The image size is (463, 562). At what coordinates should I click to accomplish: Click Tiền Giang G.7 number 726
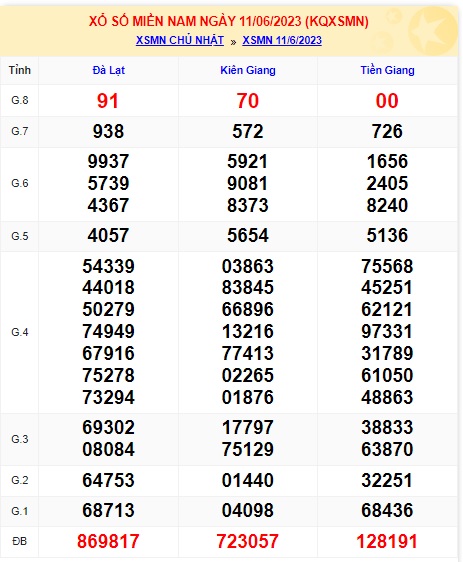(387, 131)
